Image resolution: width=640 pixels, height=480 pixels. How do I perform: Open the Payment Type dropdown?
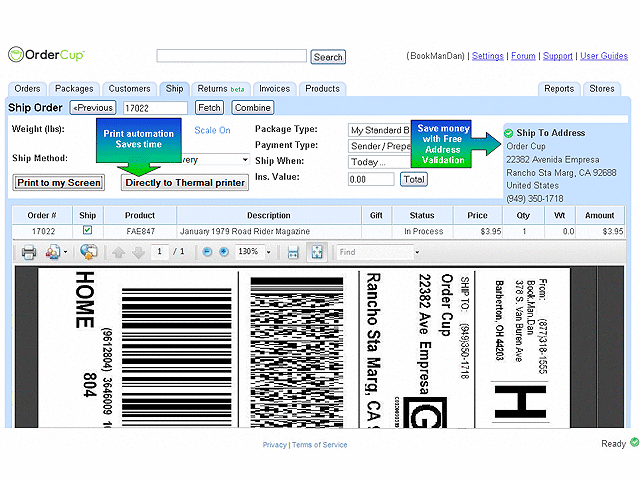pos(380,146)
